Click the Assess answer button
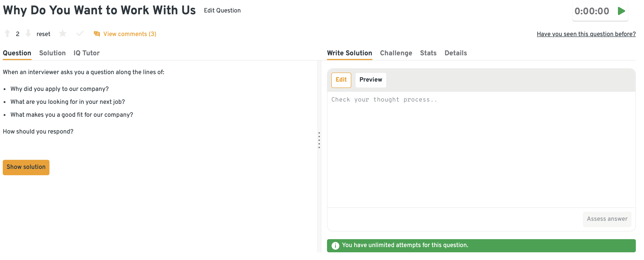Screen dimensions: 644x260 pyautogui.click(x=607, y=219)
